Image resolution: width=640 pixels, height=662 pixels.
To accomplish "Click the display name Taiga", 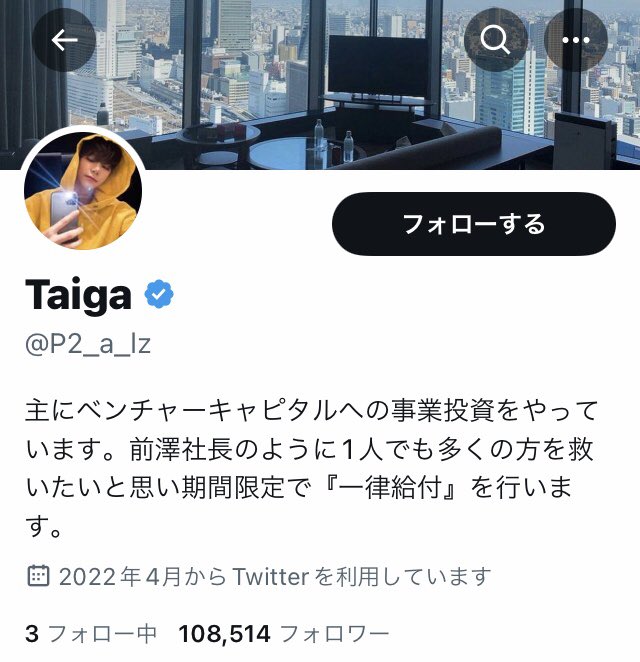I will [79, 295].
